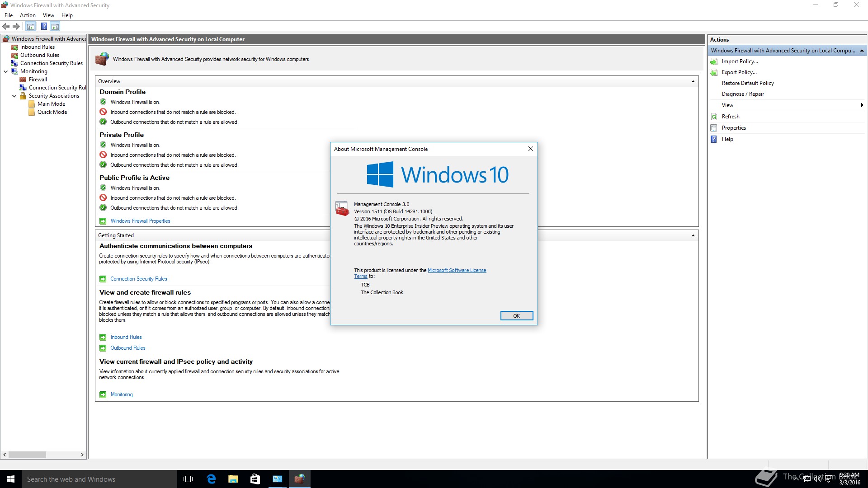Open the View menu in the menu bar
Screen dimensions: 868x488
pos(48,15)
